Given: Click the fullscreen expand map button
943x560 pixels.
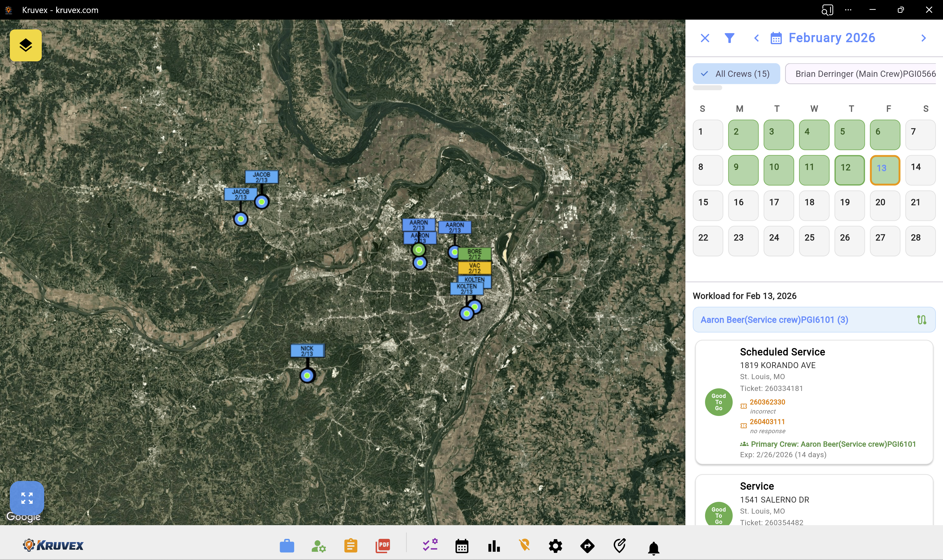Looking at the screenshot, I should (x=27, y=498).
